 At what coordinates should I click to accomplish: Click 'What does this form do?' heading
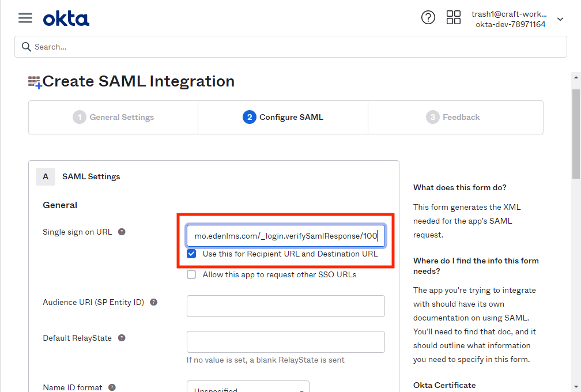pyautogui.click(x=460, y=187)
